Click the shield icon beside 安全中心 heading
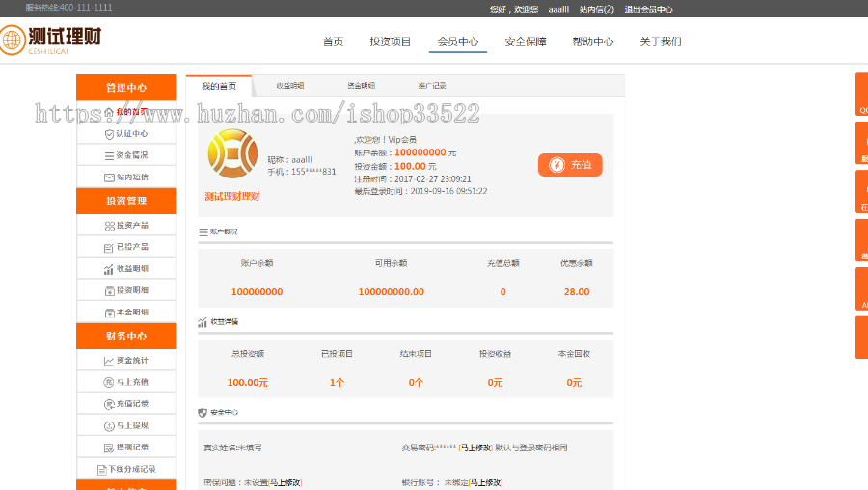The width and height of the screenshot is (868, 490). 203,413
